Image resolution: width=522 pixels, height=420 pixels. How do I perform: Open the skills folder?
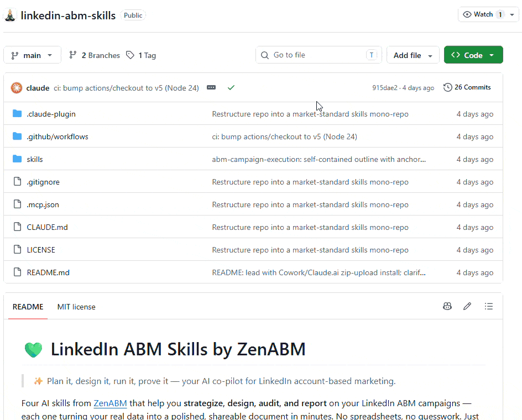click(x=35, y=159)
